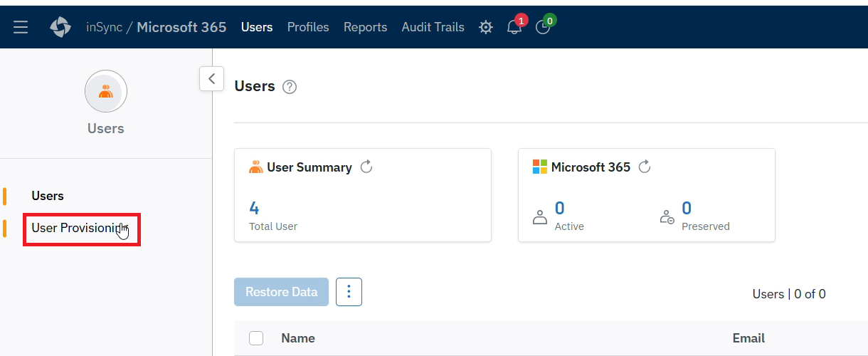
Task: Click the Preserved count 0
Action: [687, 208]
